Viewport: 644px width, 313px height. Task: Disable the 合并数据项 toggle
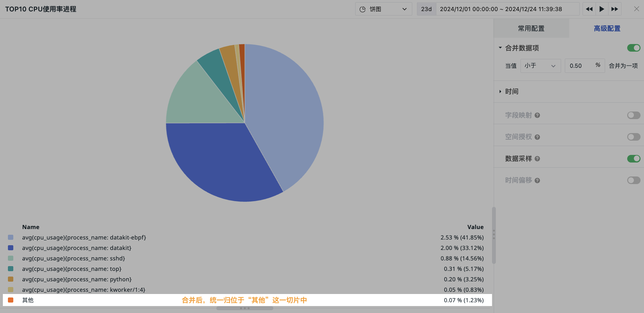coord(634,48)
